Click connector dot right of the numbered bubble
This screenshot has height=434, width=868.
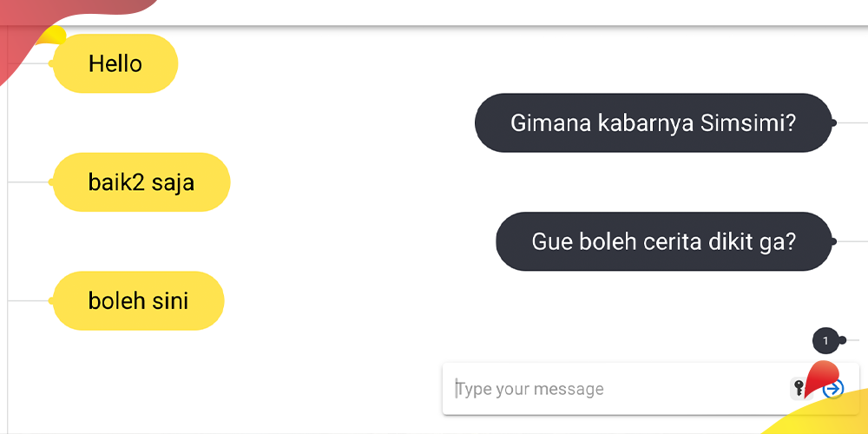(843, 340)
